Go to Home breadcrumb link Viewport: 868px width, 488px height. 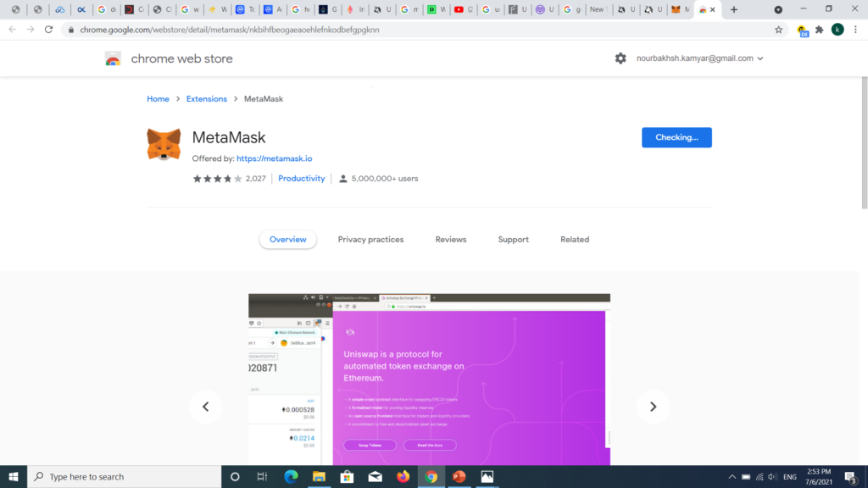coord(158,99)
